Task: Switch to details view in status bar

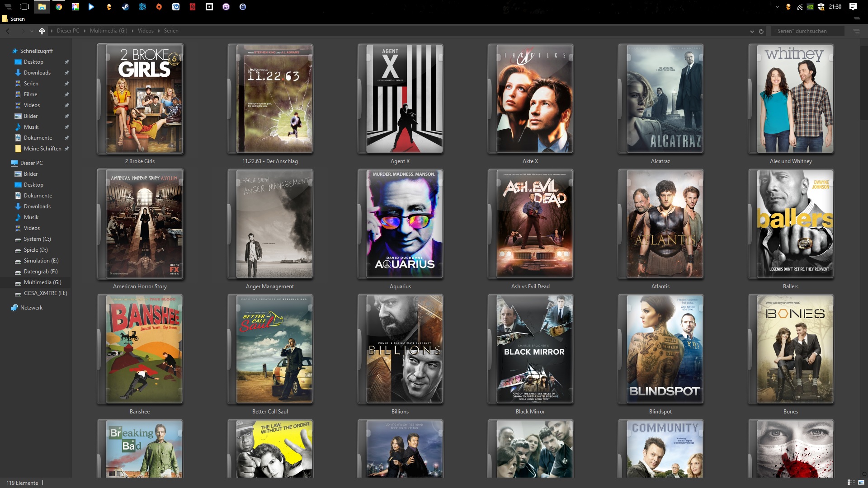Action: point(851,483)
